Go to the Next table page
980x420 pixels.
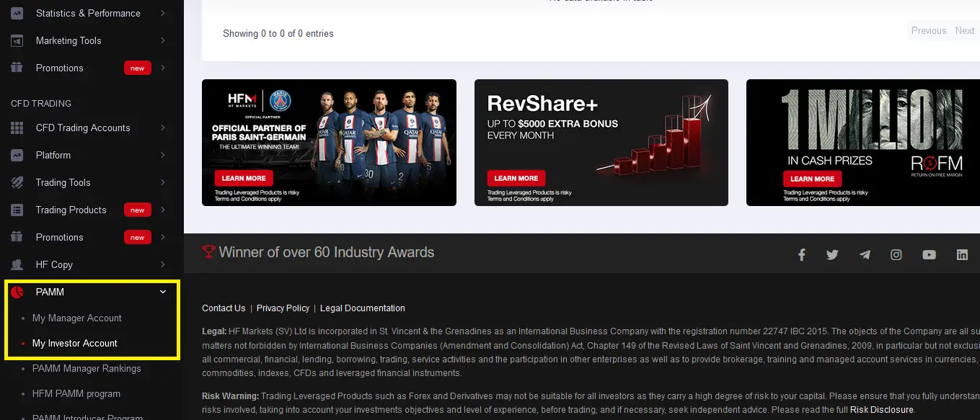[x=965, y=30]
